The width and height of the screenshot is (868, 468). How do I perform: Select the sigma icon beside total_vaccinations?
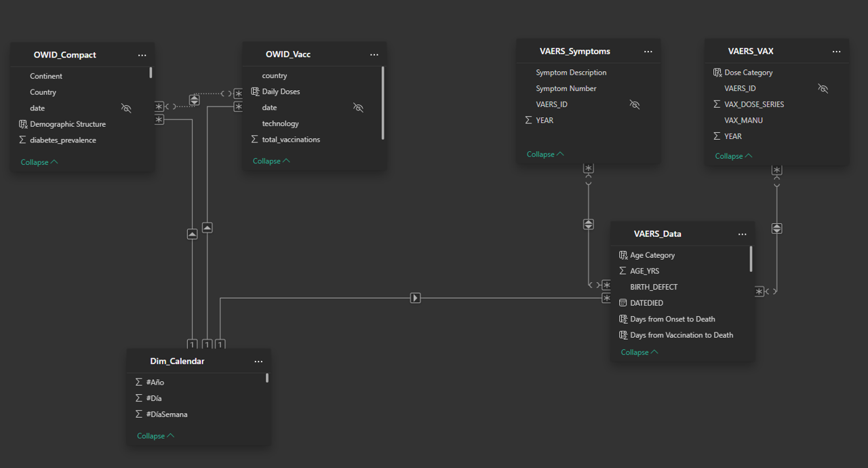click(x=255, y=140)
